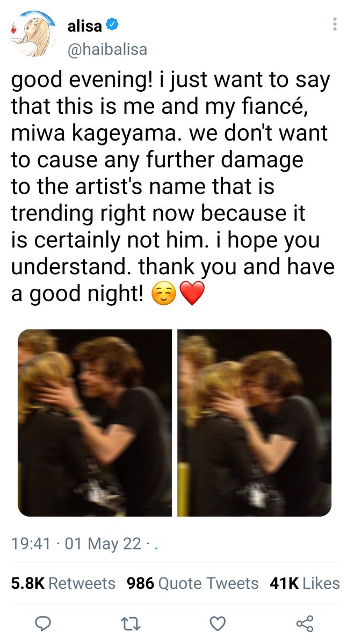
Task: Open the left attached photo
Action: (95, 423)
